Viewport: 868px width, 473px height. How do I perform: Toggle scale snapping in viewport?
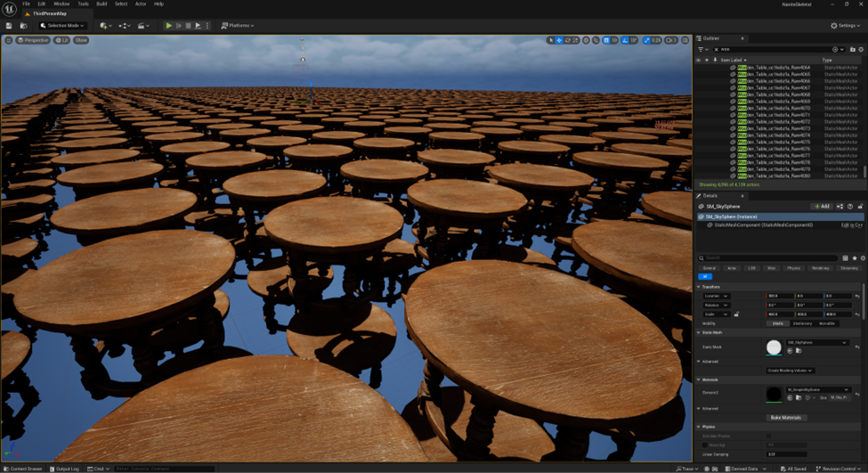click(646, 40)
